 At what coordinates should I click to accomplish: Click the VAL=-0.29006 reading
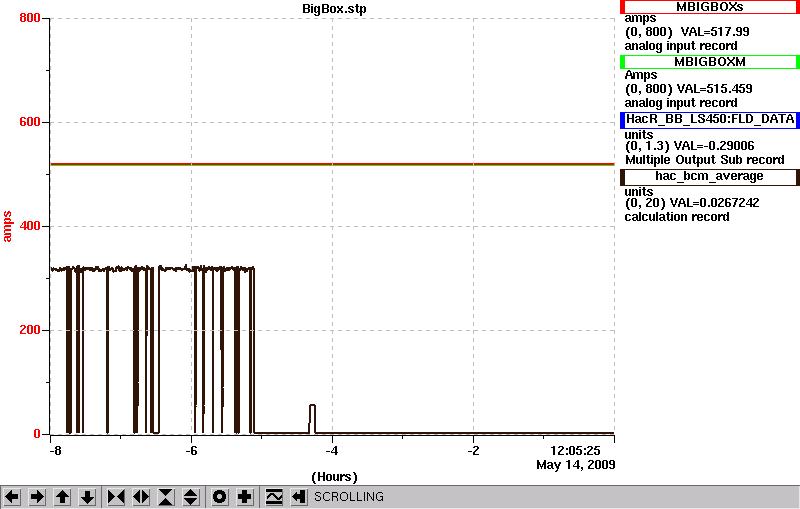pyautogui.click(x=714, y=146)
